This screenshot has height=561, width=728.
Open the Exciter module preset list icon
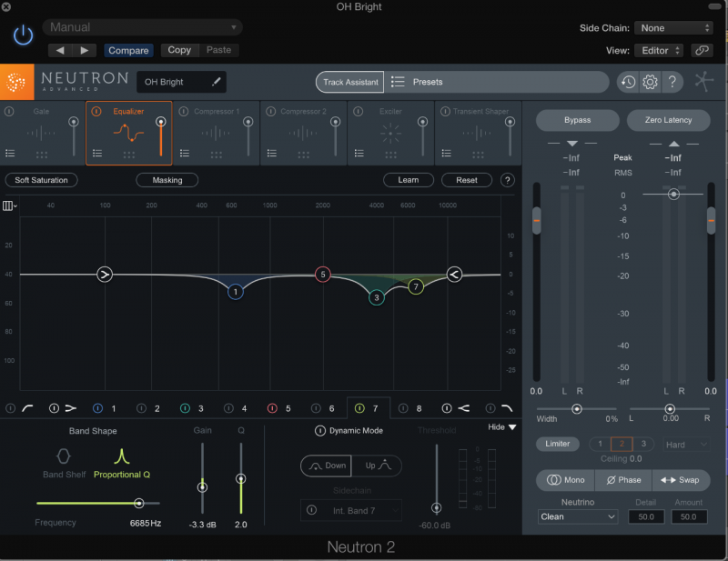coord(359,153)
